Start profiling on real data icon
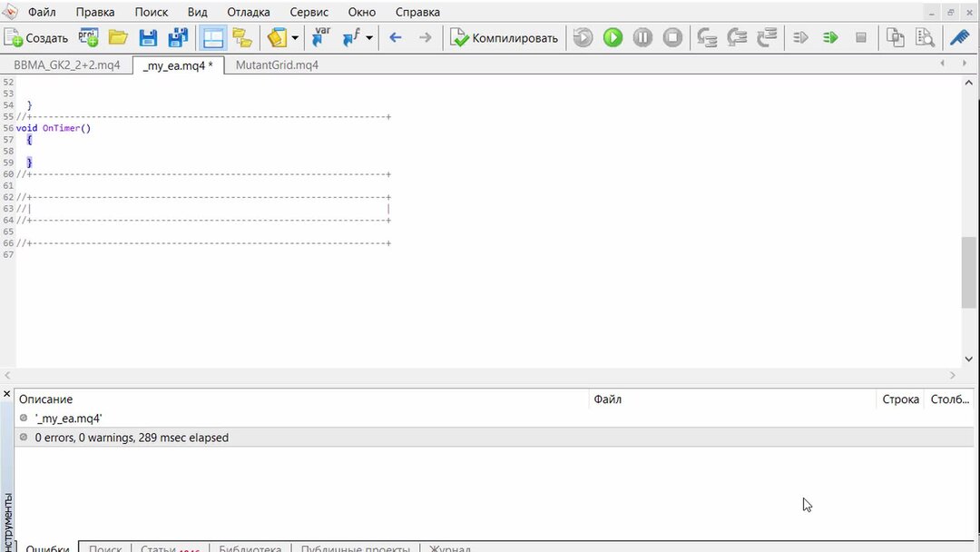Image resolution: width=980 pixels, height=552 pixels. tap(800, 38)
